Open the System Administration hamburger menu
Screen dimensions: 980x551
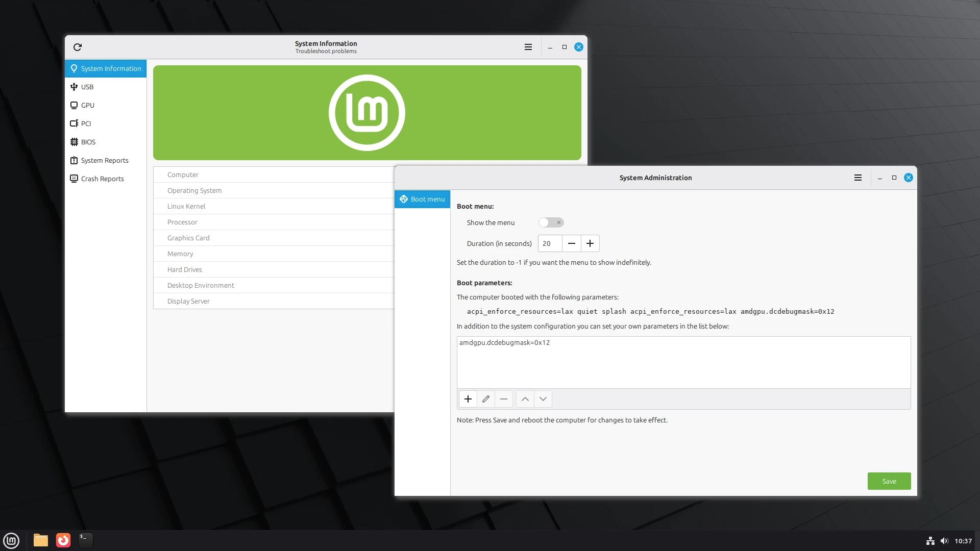858,178
